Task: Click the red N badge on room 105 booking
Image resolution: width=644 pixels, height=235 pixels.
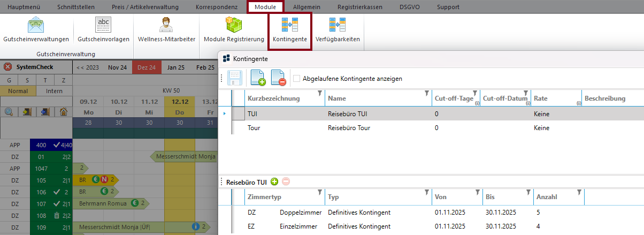Action: [104, 179]
